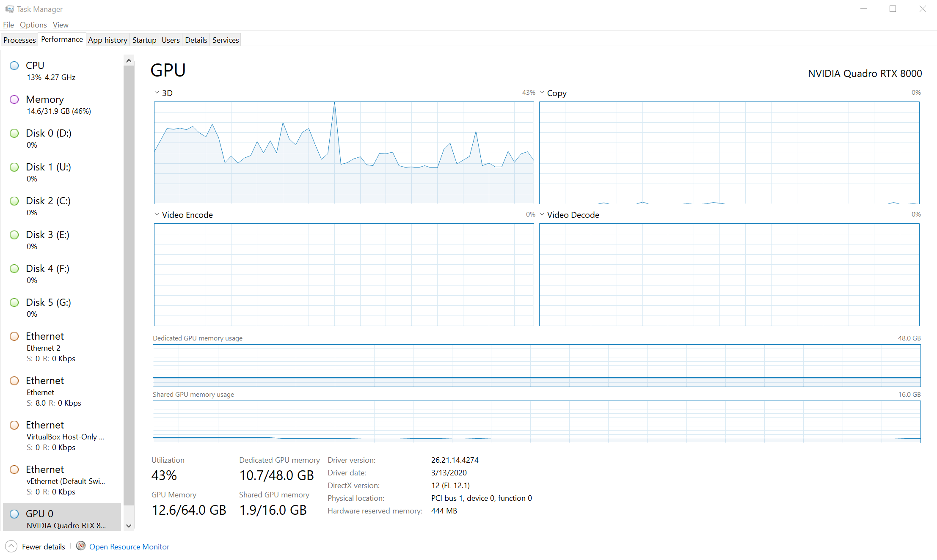This screenshot has height=560, width=937.
Task: Open the View menu
Action: (x=60, y=25)
